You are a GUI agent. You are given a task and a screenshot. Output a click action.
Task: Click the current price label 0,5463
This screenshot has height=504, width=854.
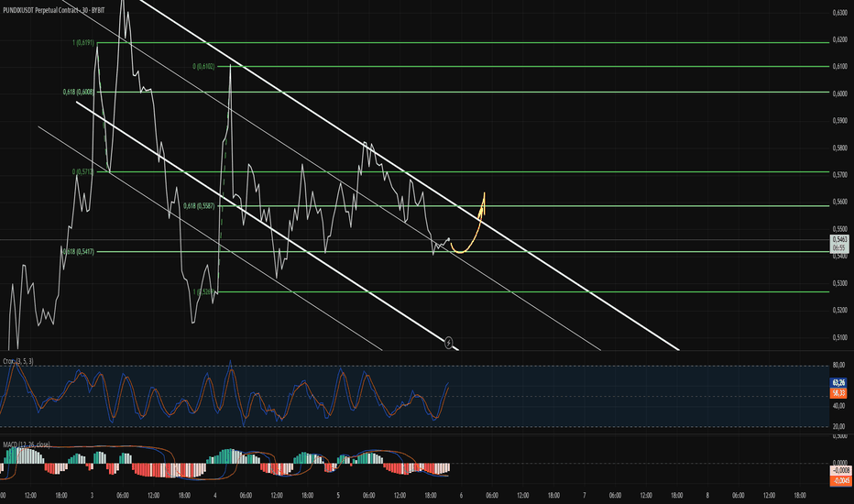click(840, 239)
